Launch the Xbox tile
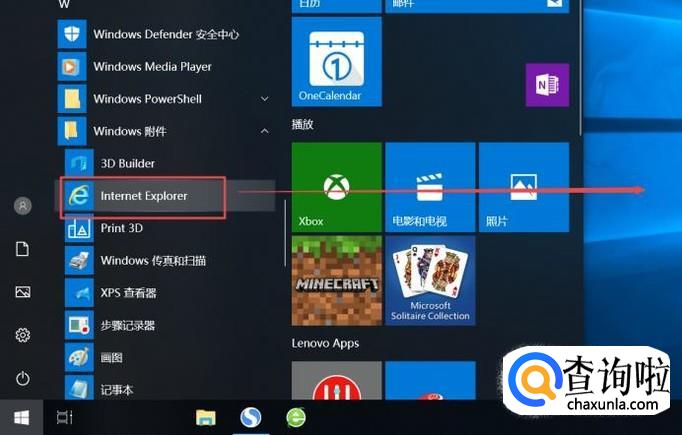The image size is (682, 435). click(x=337, y=187)
